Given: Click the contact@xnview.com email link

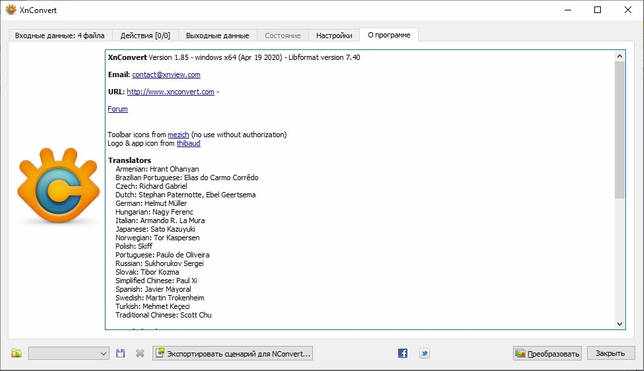Looking at the screenshot, I should coord(166,75).
